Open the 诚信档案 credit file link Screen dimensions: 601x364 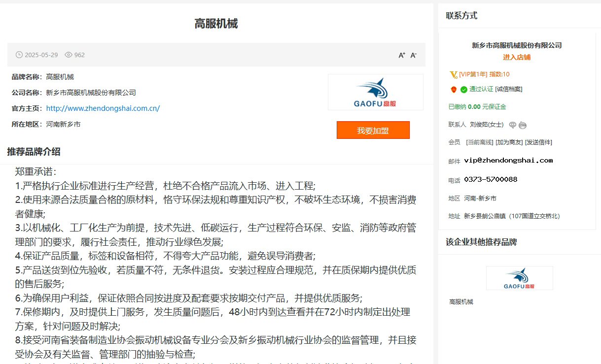tap(509, 89)
